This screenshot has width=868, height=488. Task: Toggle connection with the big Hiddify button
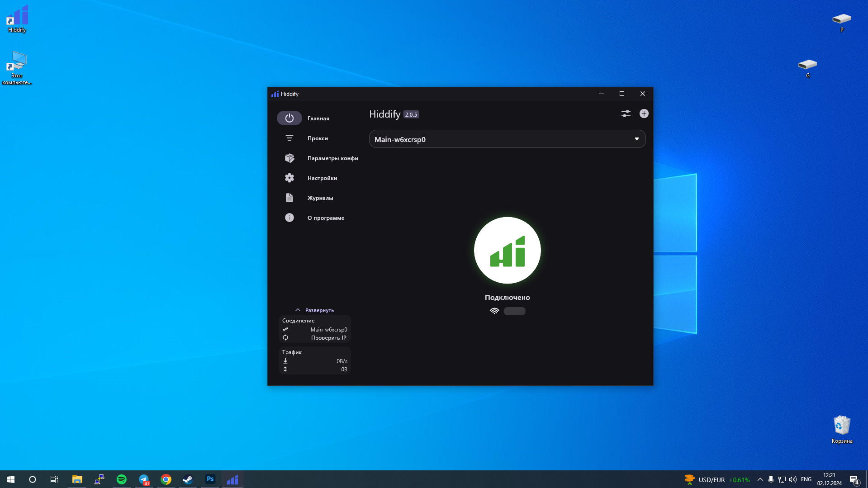507,250
